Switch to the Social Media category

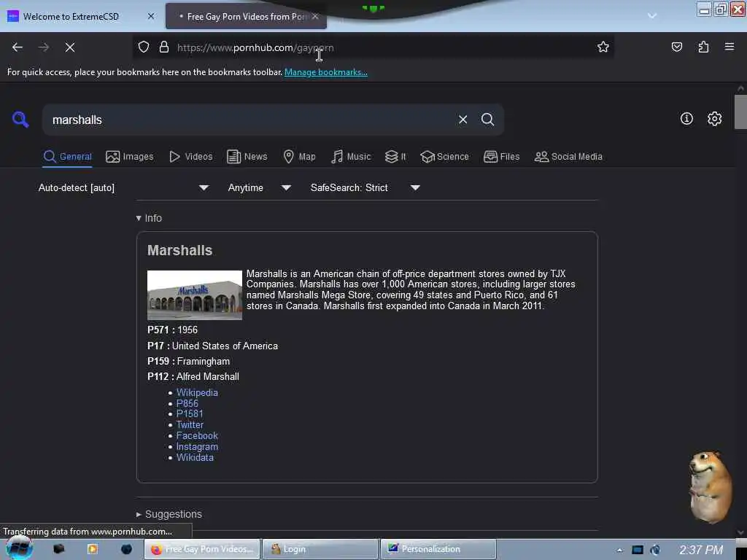568,157
